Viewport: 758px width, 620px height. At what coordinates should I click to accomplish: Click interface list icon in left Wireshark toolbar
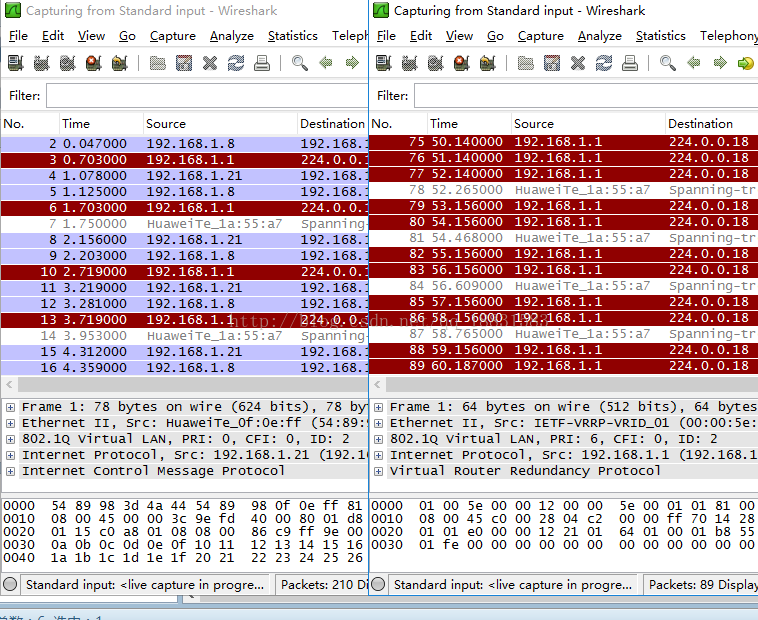(15, 63)
